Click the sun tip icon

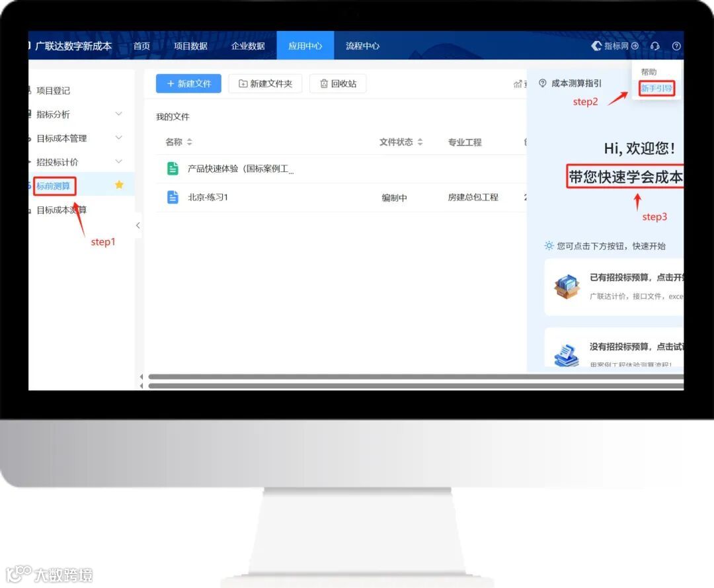pyautogui.click(x=549, y=246)
